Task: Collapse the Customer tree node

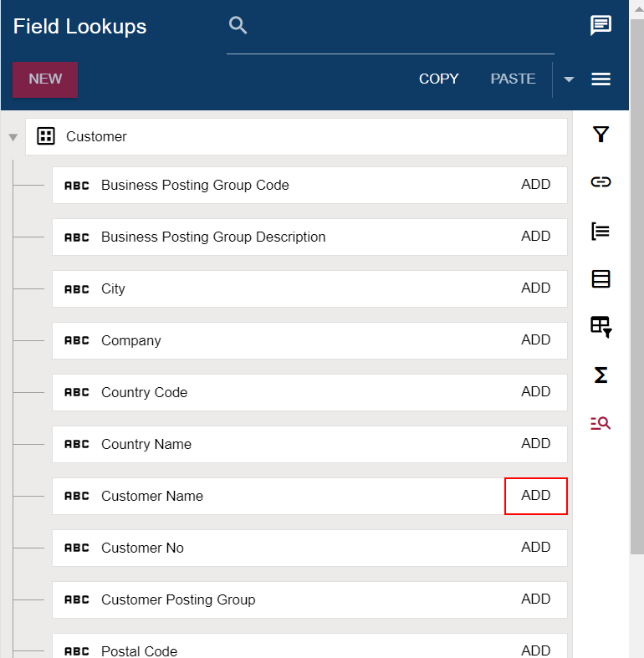Action: (13, 137)
